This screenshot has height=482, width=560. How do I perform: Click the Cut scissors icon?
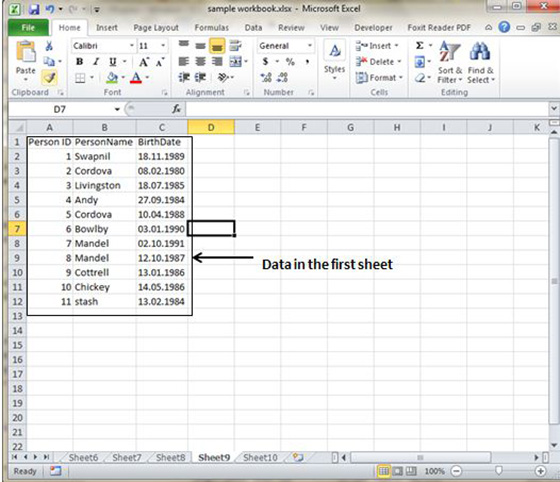pos(49,46)
